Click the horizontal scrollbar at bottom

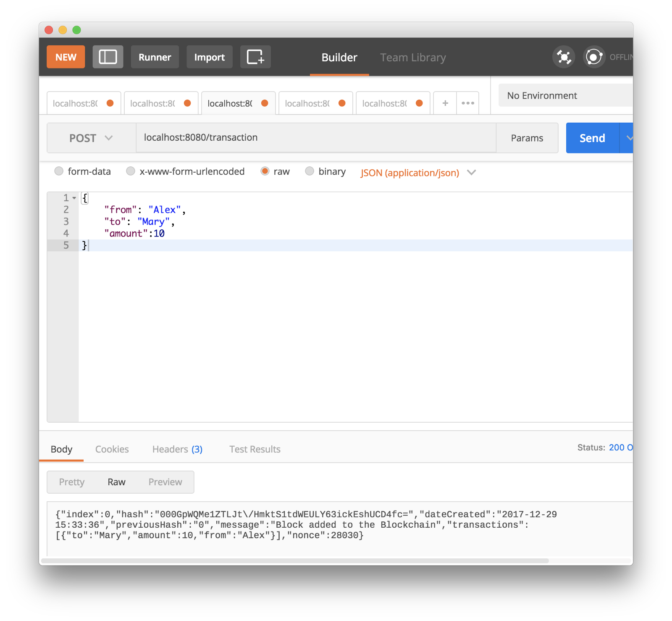click(x=295, y=561)
